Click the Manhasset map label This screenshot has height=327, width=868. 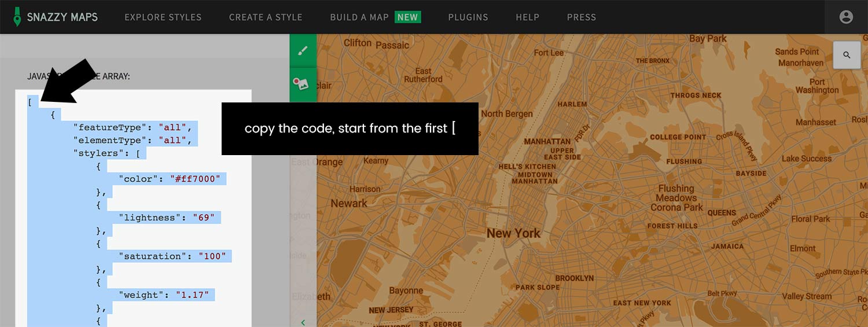(x=816, y=122)
